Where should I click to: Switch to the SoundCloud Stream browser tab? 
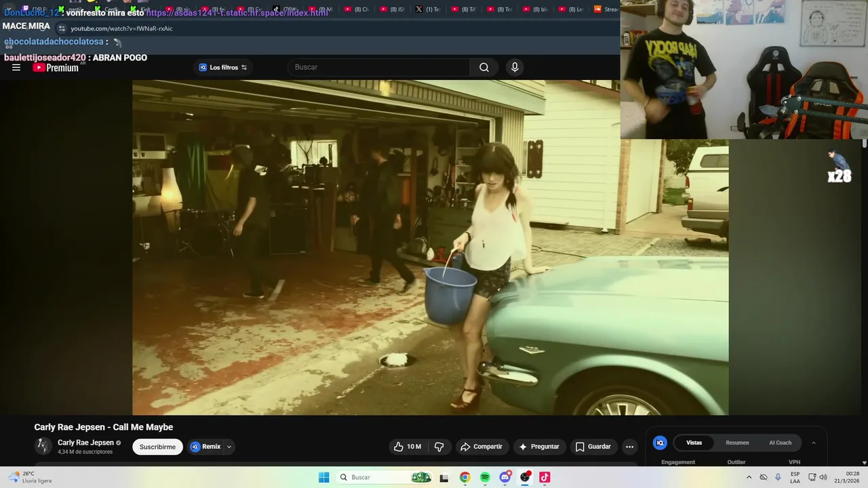[606, 9]
